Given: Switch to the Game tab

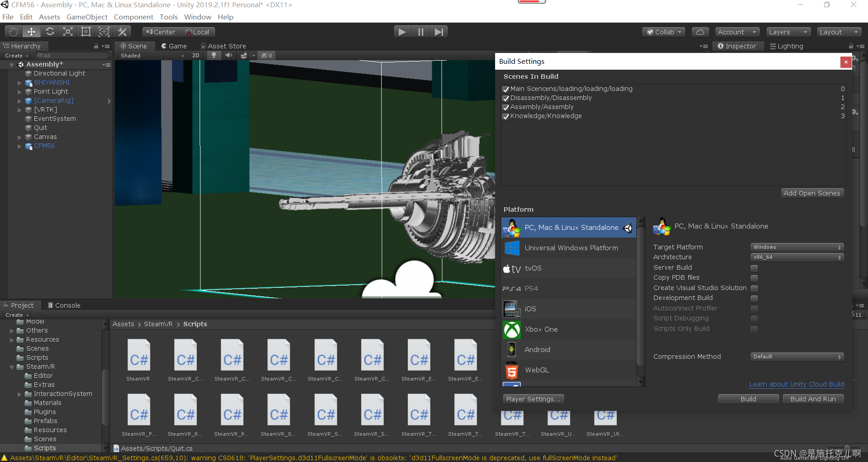Looking at the screenshot, I should point(174,46).
